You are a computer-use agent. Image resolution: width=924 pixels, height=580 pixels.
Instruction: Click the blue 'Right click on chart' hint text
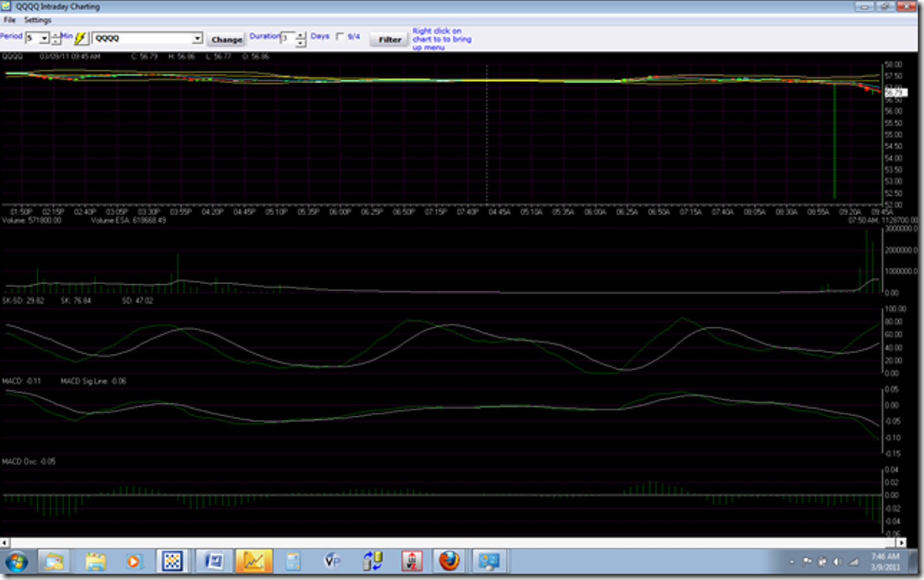442,39
